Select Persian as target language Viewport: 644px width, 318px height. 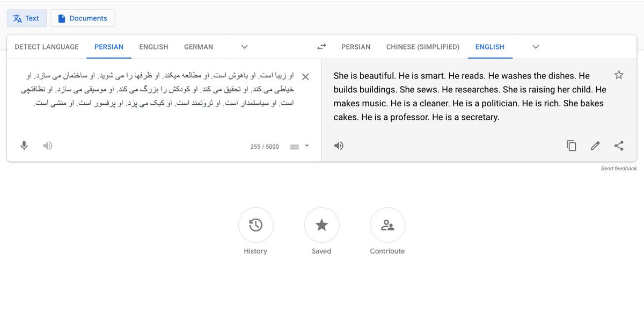[356, 47]
